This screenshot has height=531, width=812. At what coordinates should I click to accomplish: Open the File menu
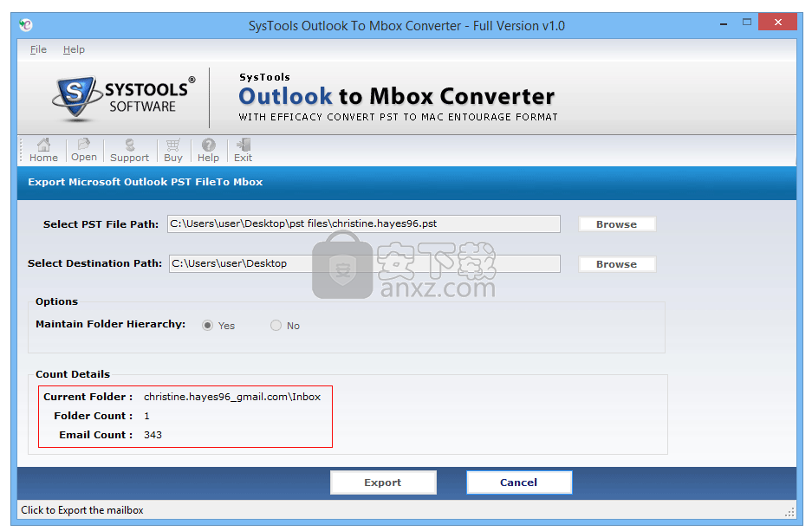click(x=38, y=49)
